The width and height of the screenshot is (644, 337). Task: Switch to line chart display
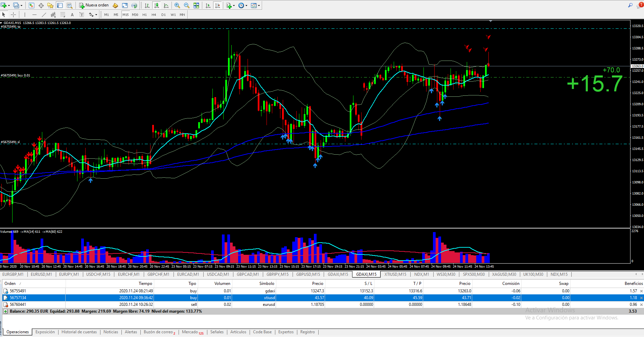tap(166, 5)
